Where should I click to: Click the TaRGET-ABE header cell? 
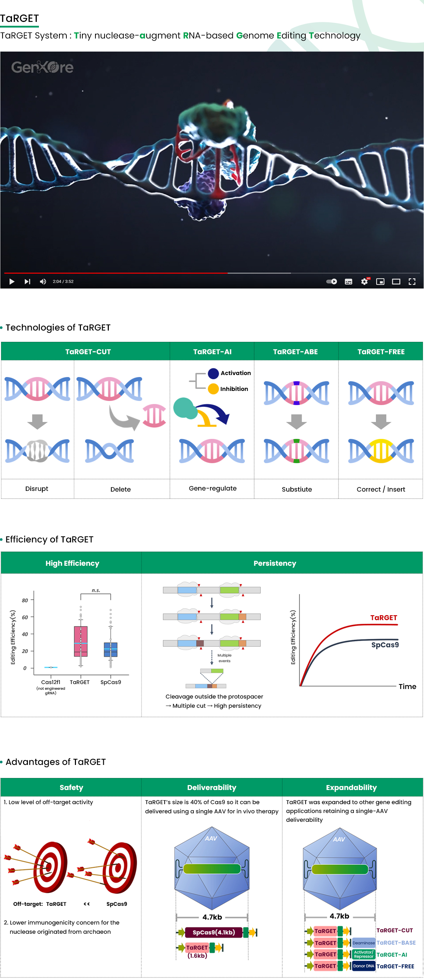(295, 351)
